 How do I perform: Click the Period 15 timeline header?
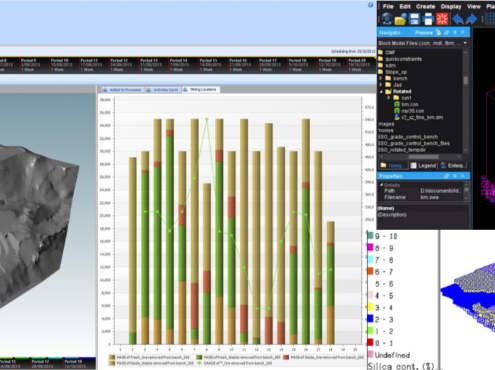point(212,65)
